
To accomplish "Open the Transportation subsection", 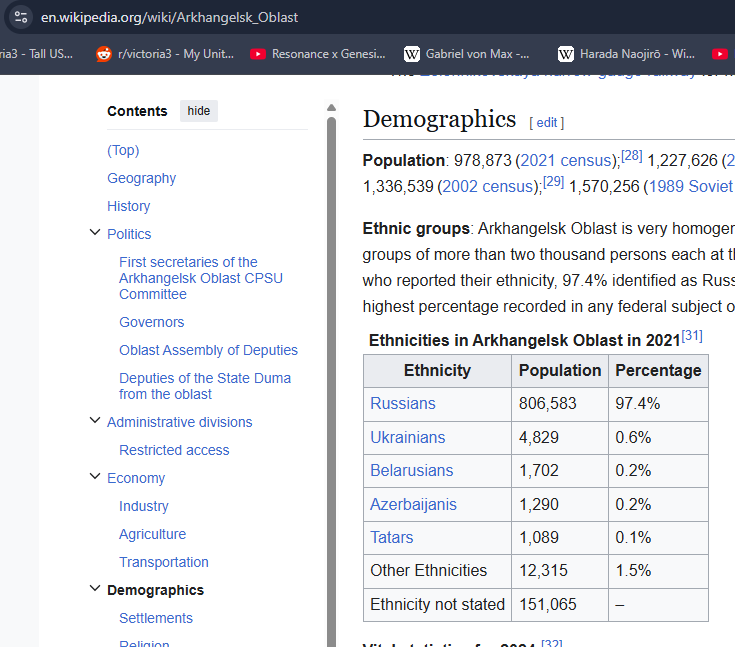I will [x=164, y=562].
